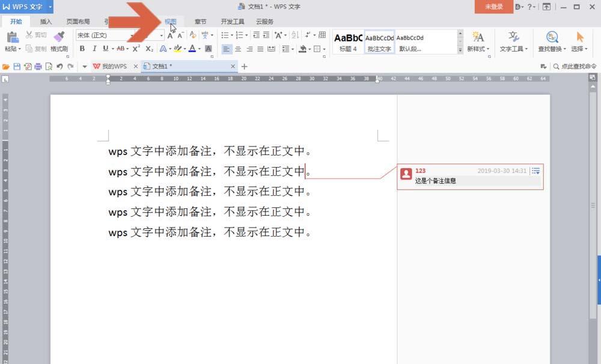Open the comment options menu on 123's note
Image resolution: width=601 pixels, height=364 pixels.
coord(535,171)
